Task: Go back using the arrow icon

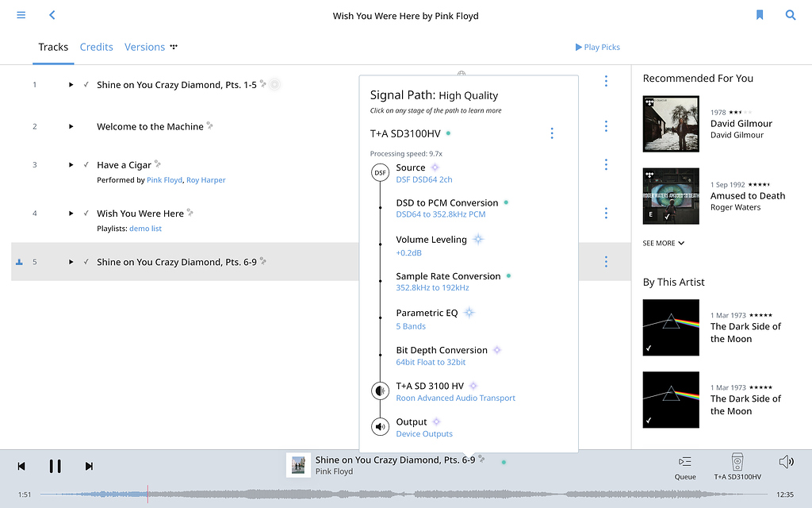Action: point(52,15)
